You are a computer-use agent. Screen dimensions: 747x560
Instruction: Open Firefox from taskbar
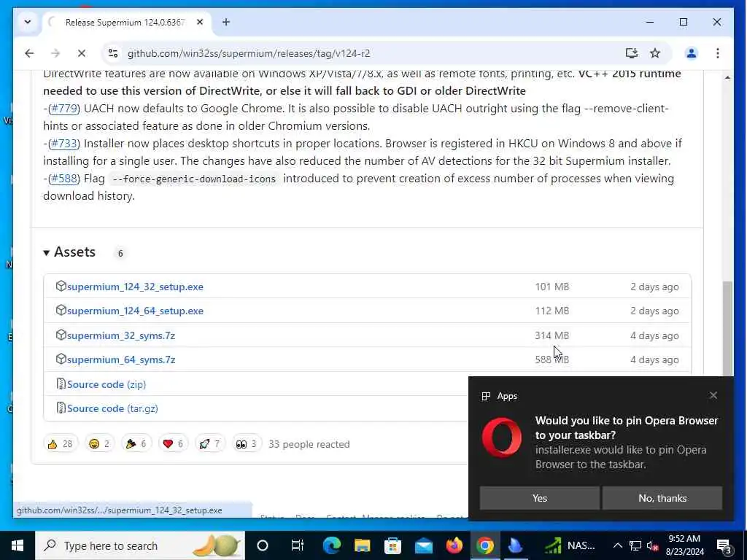point(454,545)
